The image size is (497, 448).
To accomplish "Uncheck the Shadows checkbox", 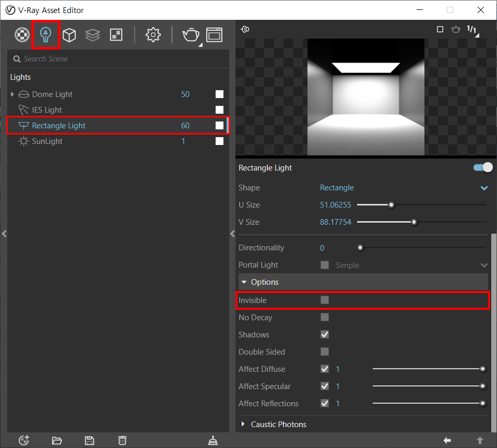I will pyautogui.click(x=325, y=334).
